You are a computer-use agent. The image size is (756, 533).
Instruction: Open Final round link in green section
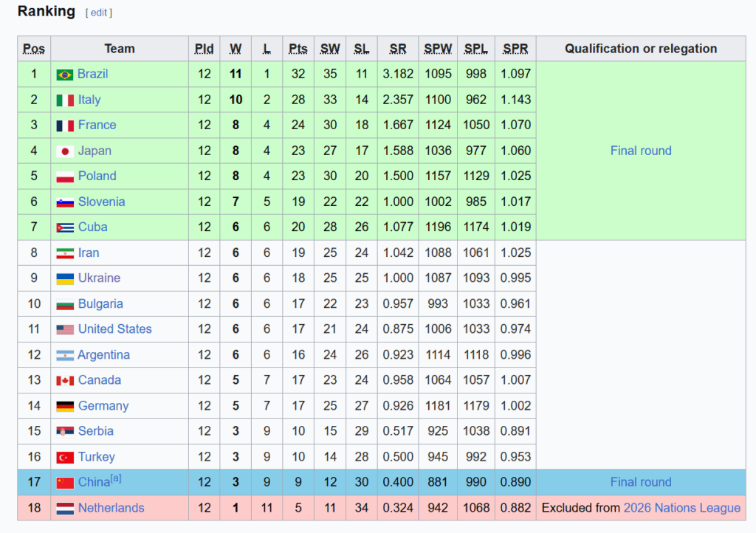(641, 151)
